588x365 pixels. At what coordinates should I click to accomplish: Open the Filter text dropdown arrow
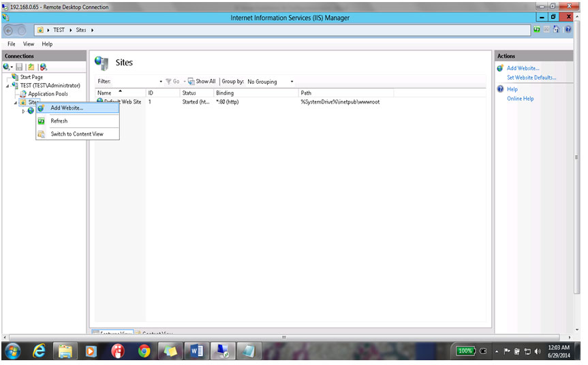161,81
